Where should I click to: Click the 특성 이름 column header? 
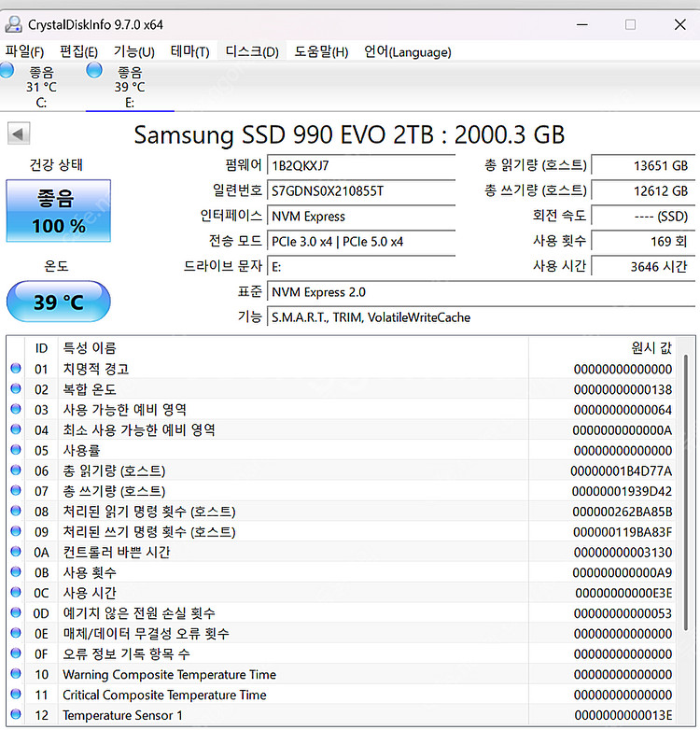pyautogui.click(x=293, y=348)
